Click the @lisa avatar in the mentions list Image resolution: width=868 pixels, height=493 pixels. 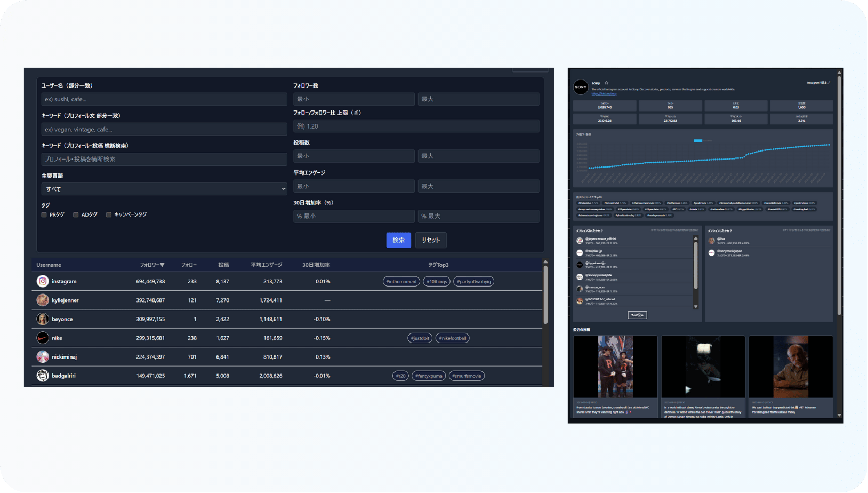(711, 241)
